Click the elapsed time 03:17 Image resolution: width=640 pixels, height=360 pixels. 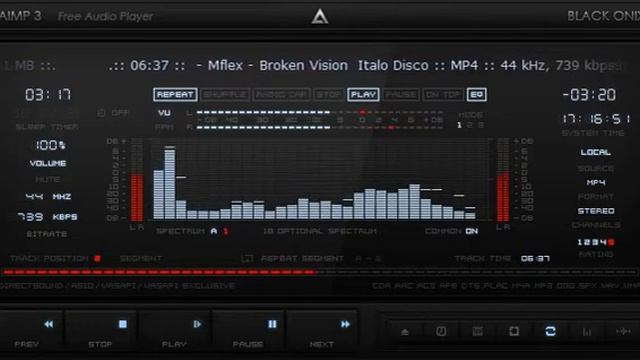[48, 95]
